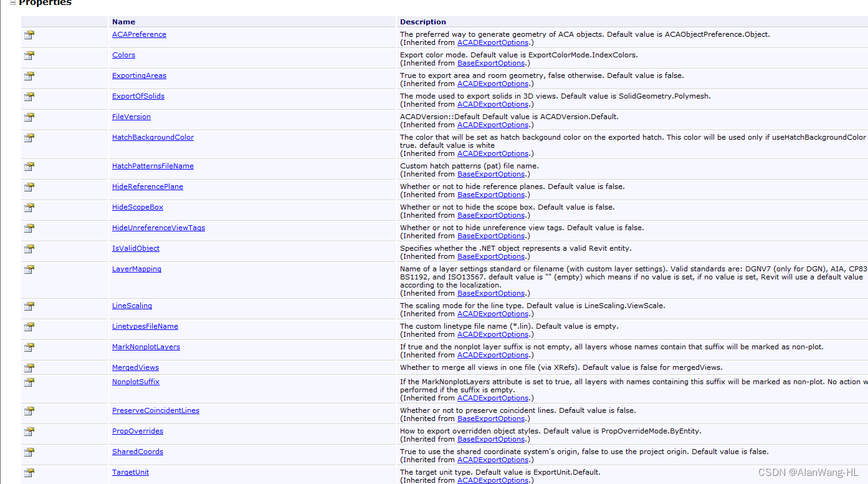Click the property icon beside Colors
868x484 pixels.
(29, 56)
